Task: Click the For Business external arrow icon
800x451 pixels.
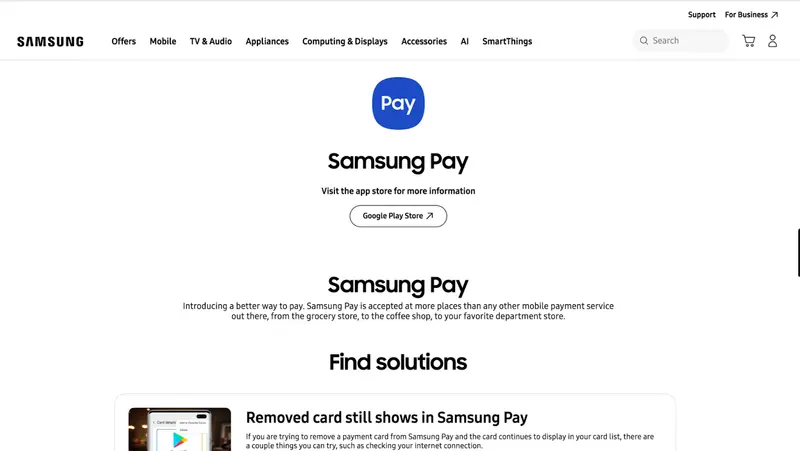Action: pos(774,15)
